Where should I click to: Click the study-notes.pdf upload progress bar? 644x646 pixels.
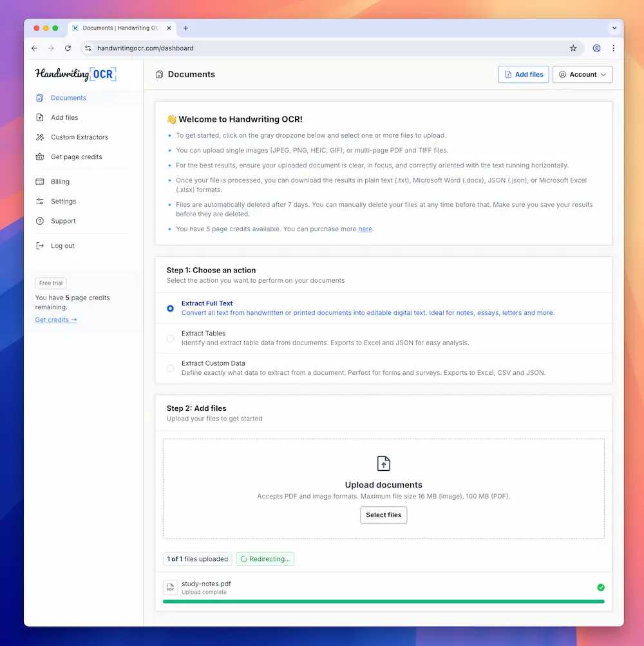[x=383, y=602]
